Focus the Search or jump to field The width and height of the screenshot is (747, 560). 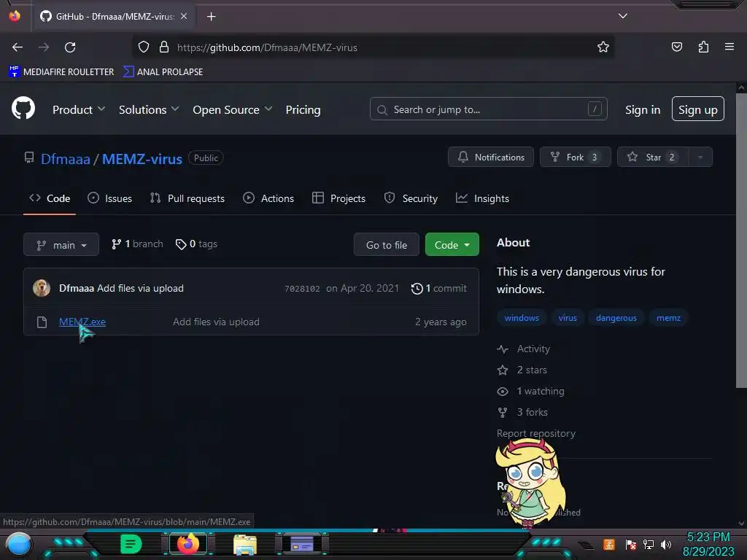point(488,109)
